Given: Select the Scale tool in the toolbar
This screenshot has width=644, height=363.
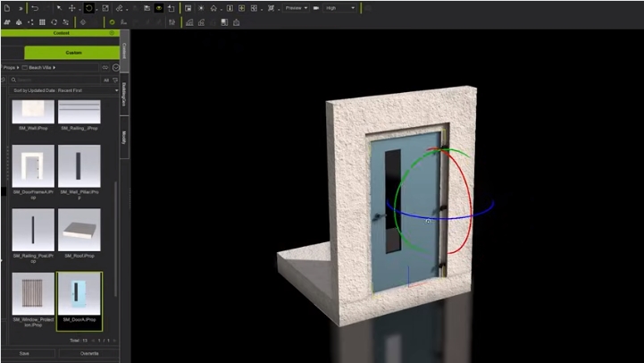Looking at the screenshot, I should [105, 8].
